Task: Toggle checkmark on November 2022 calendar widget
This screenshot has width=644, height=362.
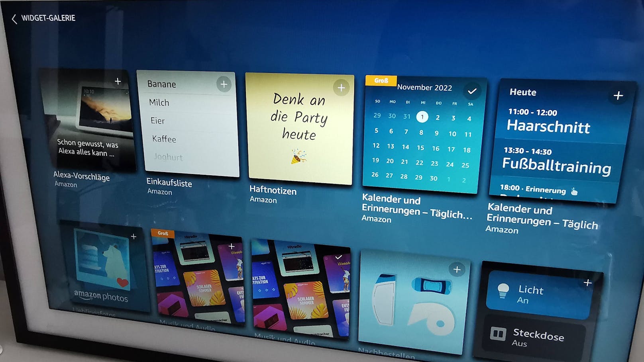Action: (472, 91)
